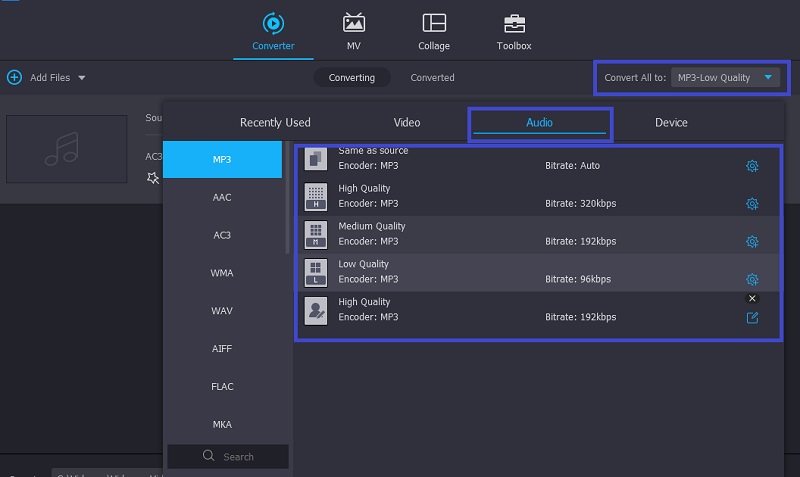Screen dimensions: 800x477
Task: Open settings gear for 320kbps High Quality
Action: (x=752, y=204)
